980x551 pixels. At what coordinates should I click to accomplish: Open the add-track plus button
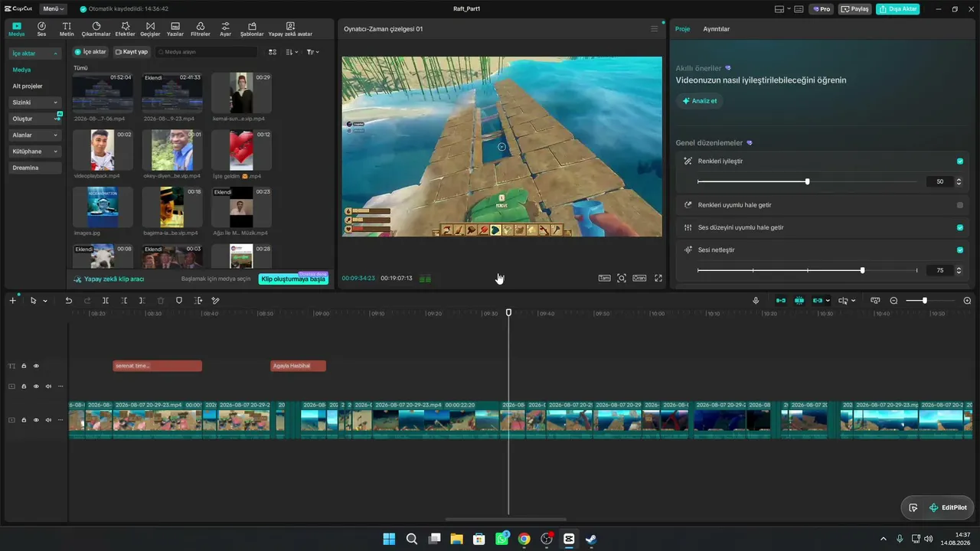tap(12, 301)
